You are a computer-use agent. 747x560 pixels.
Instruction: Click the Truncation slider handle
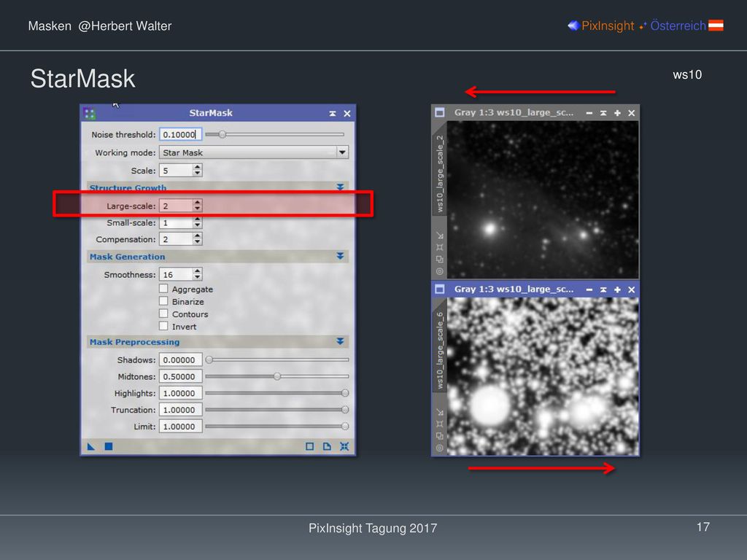(345, 410)
